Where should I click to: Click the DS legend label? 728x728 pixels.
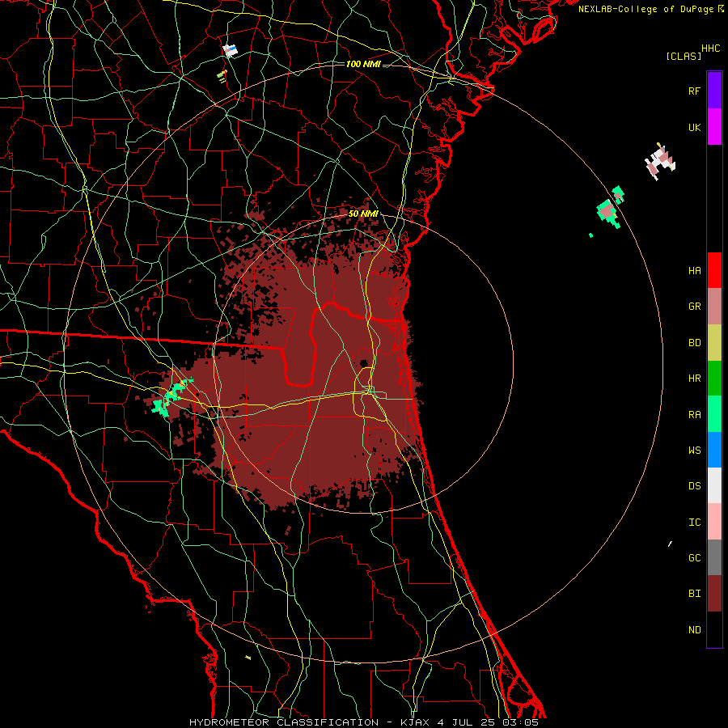pos(694,485)
